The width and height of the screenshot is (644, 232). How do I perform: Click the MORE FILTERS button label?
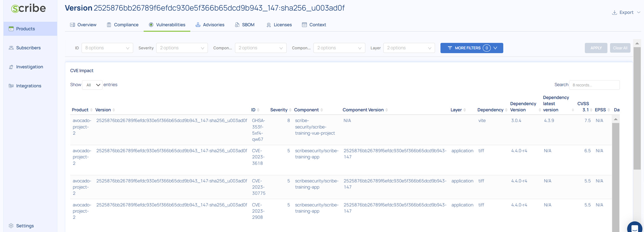pyautogui.click(x=468, y=48)
